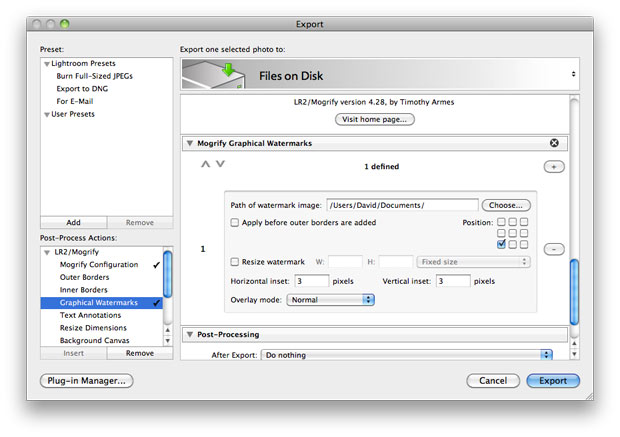Click the green zoom window button
Viewport: 620px width, 437px height.
pos(64,24)
